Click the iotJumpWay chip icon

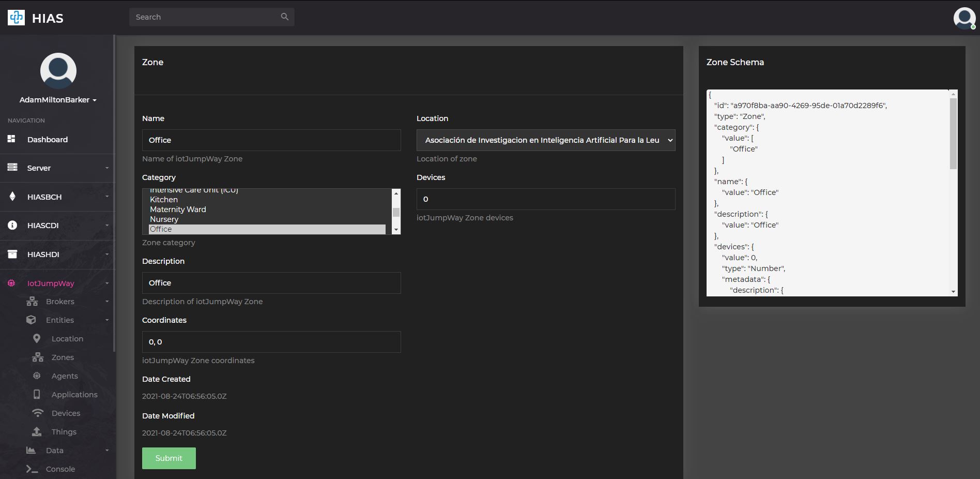click(x=11, y=283)
